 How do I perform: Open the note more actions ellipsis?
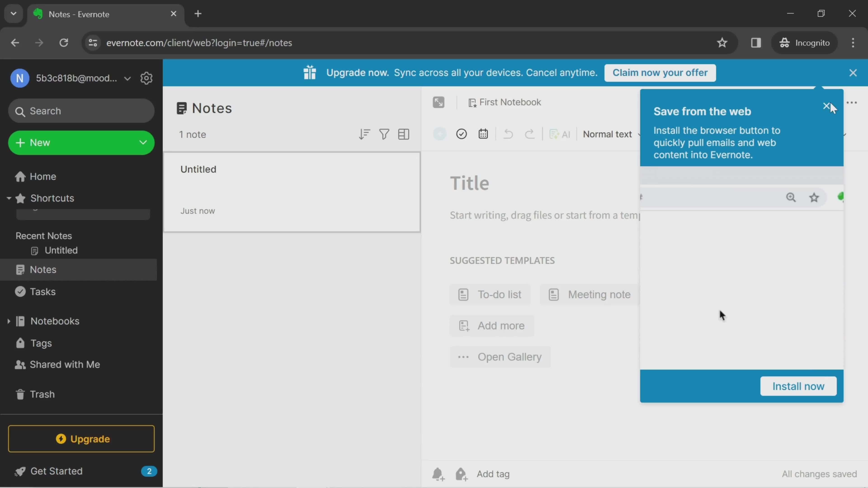[x=851, y=103]
